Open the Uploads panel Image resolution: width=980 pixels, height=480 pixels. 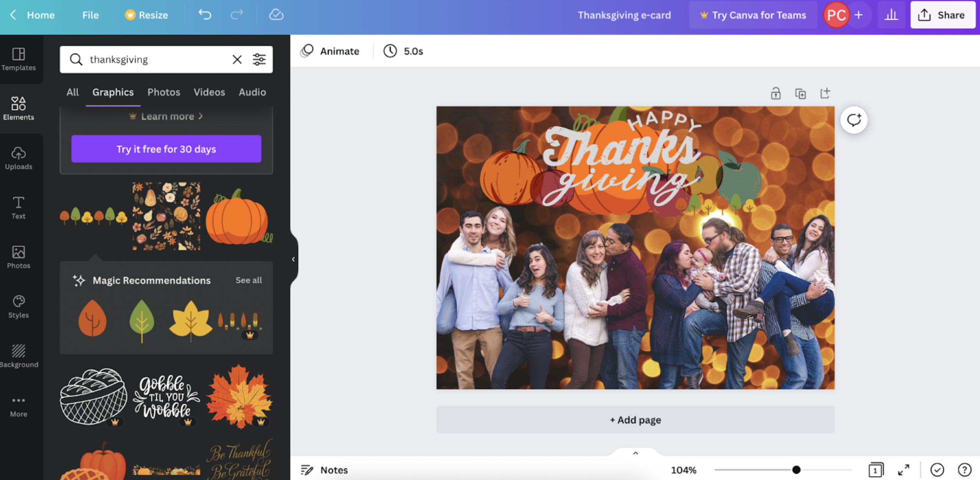[x=18, y=158]
